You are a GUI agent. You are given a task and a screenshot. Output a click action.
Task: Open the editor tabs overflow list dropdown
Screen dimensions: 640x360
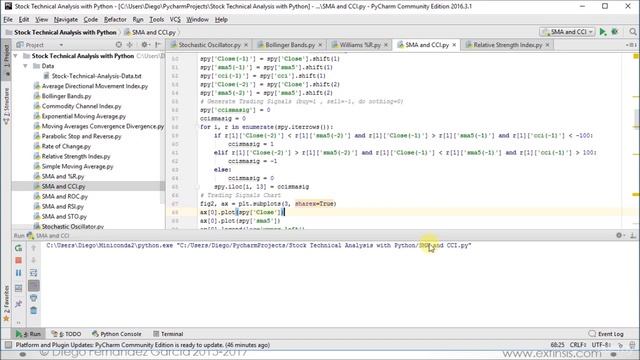point(631,45)
